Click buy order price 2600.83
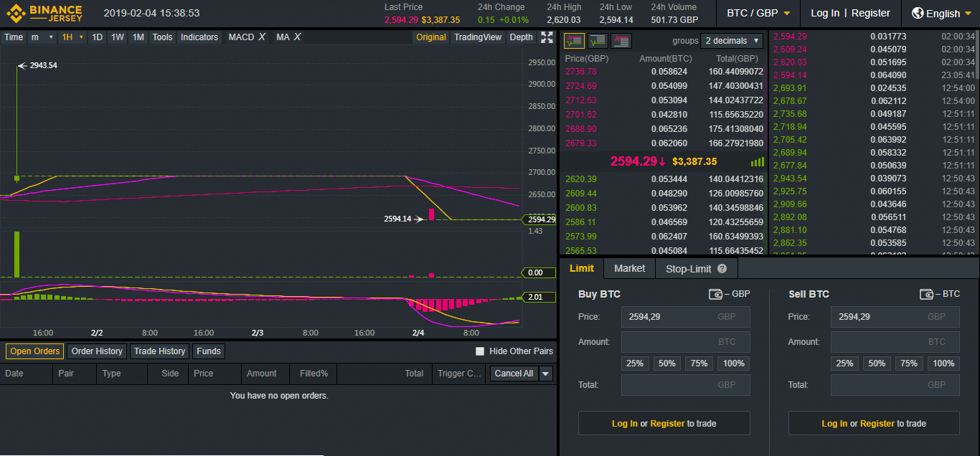 click(x=581, y=208)
